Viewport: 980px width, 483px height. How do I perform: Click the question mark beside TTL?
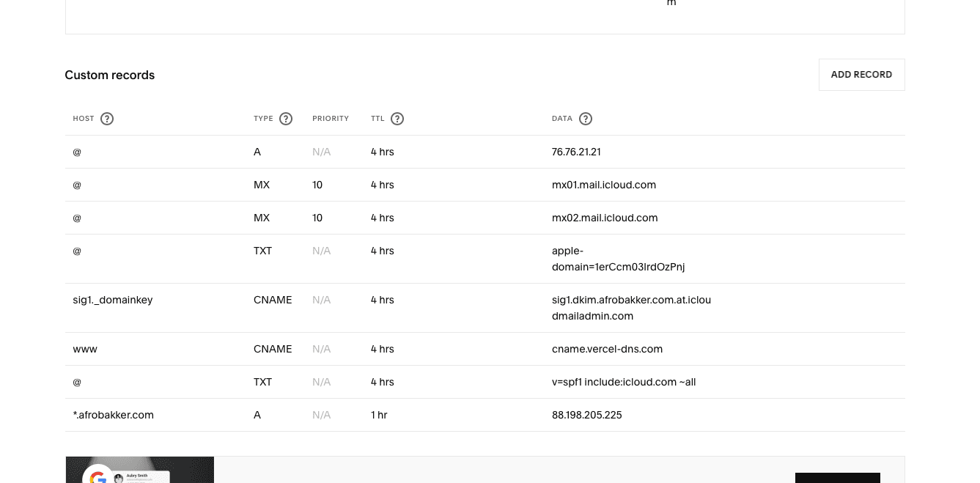click(397, 119)
